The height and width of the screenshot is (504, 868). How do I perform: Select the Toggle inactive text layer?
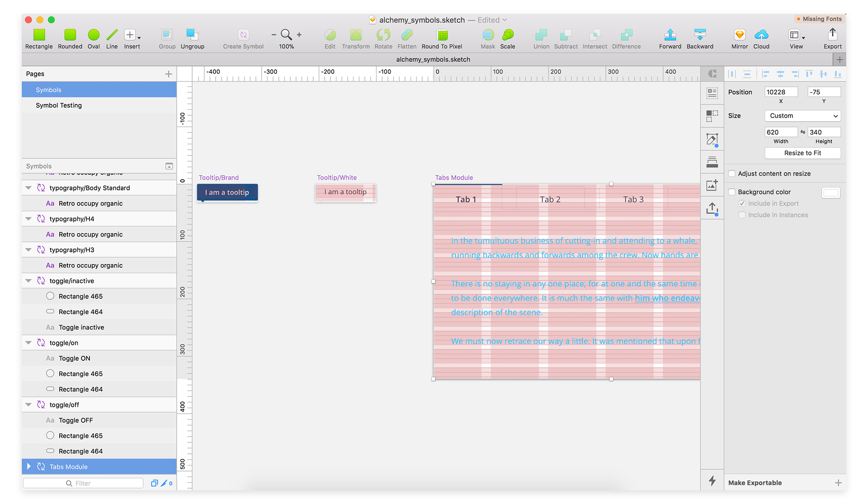pyautogui.click(x=99, y=327)
